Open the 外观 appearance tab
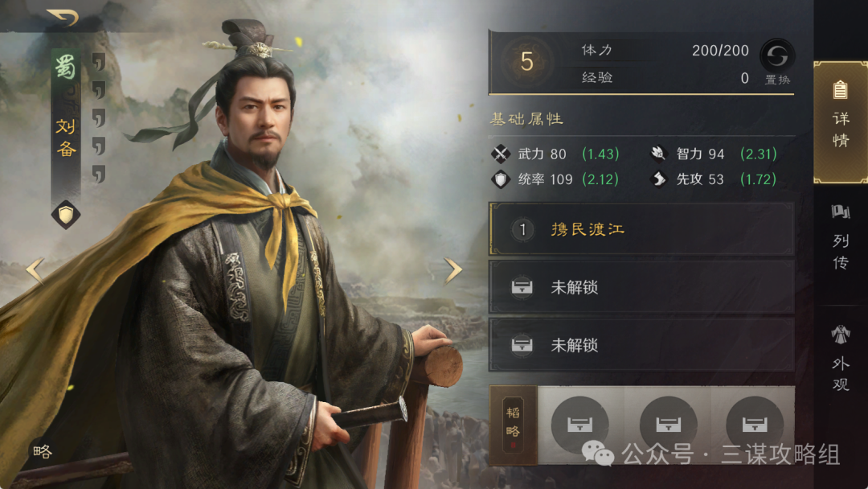Viewport: 868px width, 489px height. point(841,359)
